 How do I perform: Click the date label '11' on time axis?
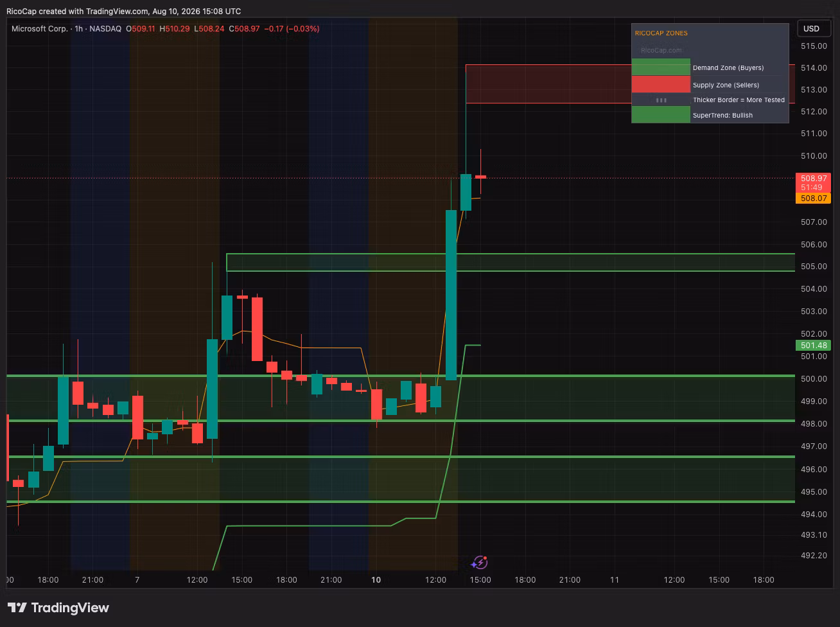(x=615, y=580)
